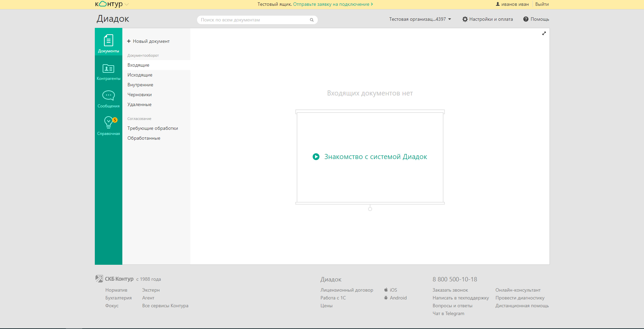Viewport: 644px width, 329px height.
Task: Click the Android robot icon
Action: pos(386,298)
